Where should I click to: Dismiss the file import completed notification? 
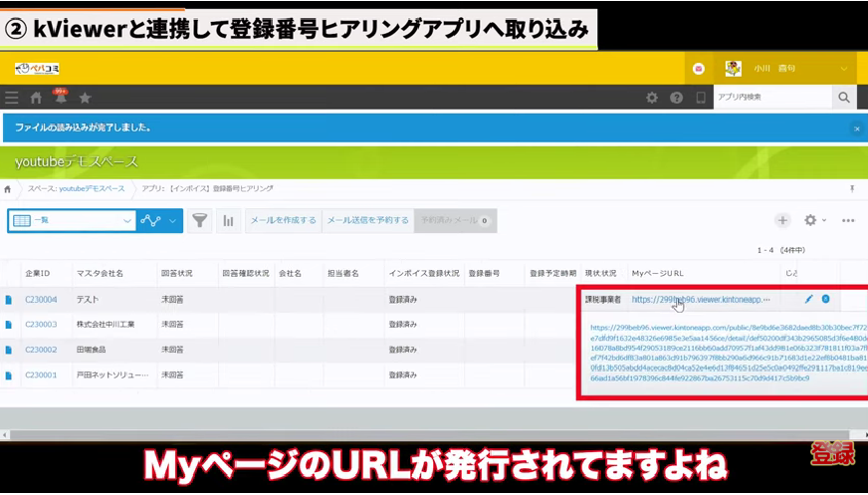coord(856,128)
